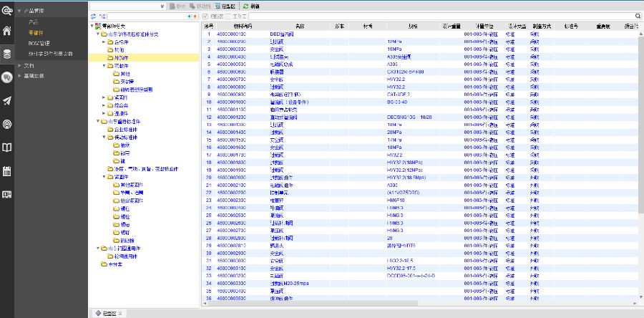Image resolution: width=644 pixels, height=318 pixels.
Task: Toggle the 工作区 checkbox
Action: pyautogui.click(x=234, y=16)
